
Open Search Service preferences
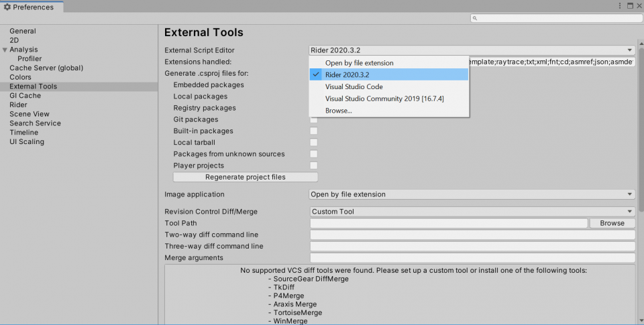coord(35,123)
